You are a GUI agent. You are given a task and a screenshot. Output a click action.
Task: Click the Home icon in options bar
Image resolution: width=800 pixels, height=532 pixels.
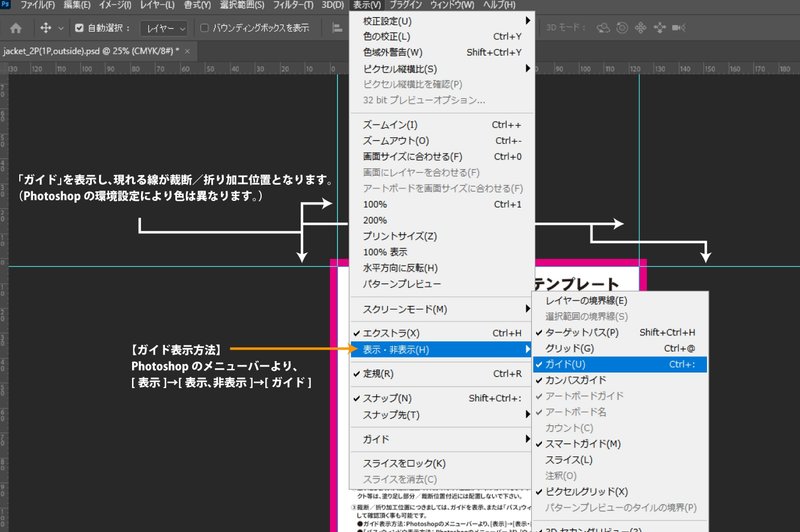16,28
